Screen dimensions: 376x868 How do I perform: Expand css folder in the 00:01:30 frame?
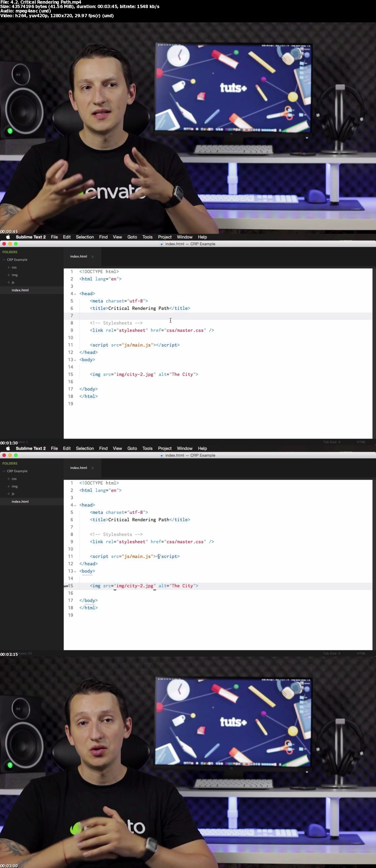pos(9,268)
